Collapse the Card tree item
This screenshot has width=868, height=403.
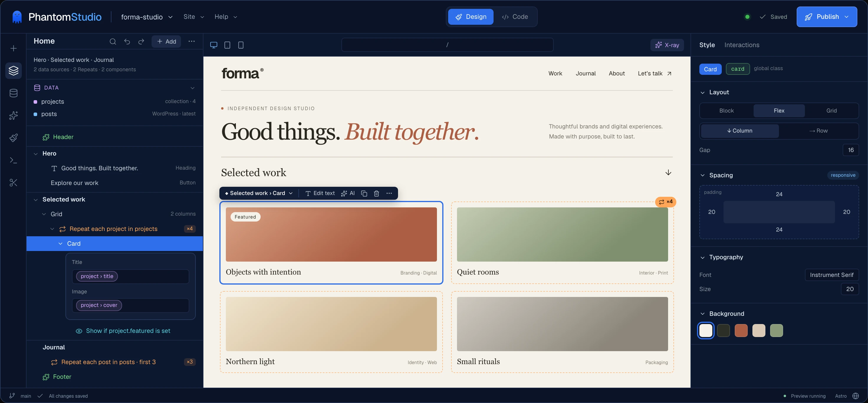pyautogui.click(x=60, y=244)
